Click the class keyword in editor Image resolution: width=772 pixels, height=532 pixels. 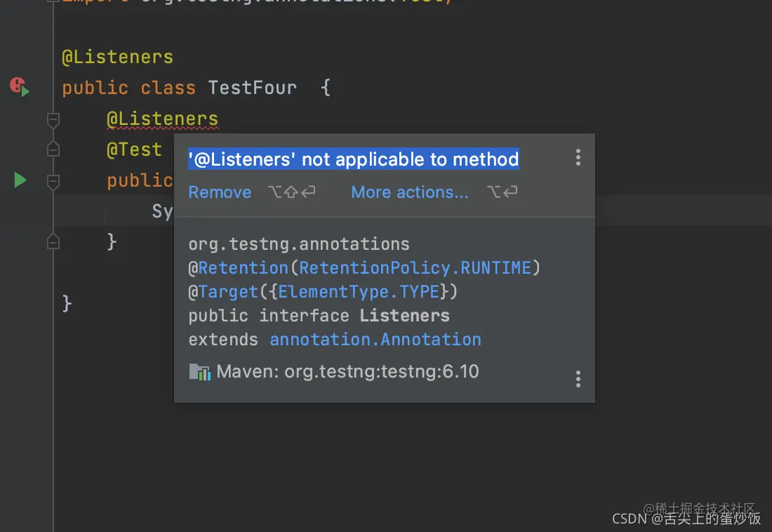pos(168,88)
